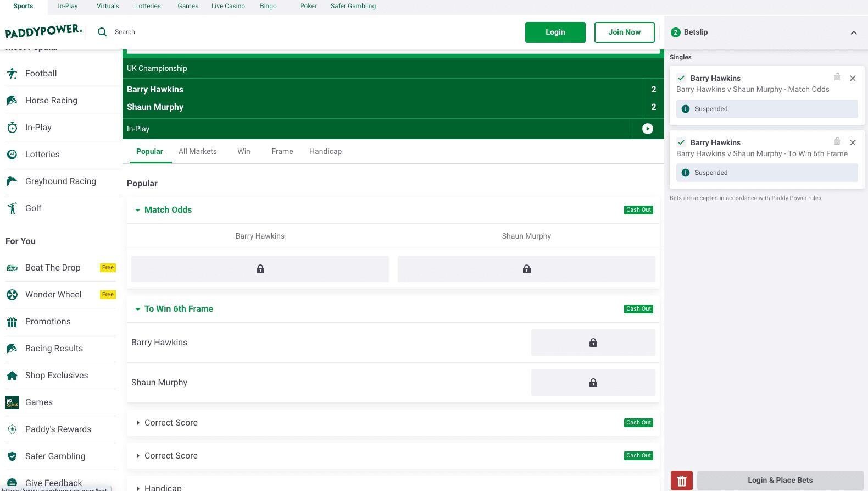868x491 pixels.
Task: Click Cash Out badge on To Win 6th Frame
Action: pos(638,309)
